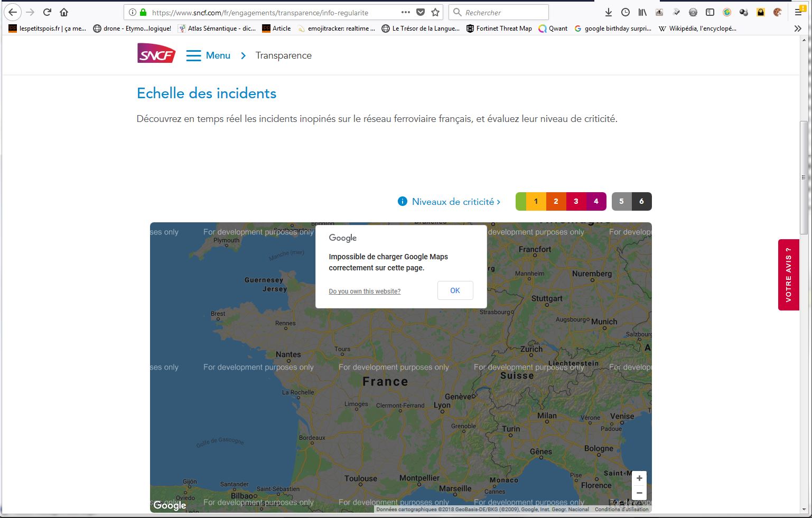Open the Fortinet Threat Map bookmark

click(x=499, y=29)
